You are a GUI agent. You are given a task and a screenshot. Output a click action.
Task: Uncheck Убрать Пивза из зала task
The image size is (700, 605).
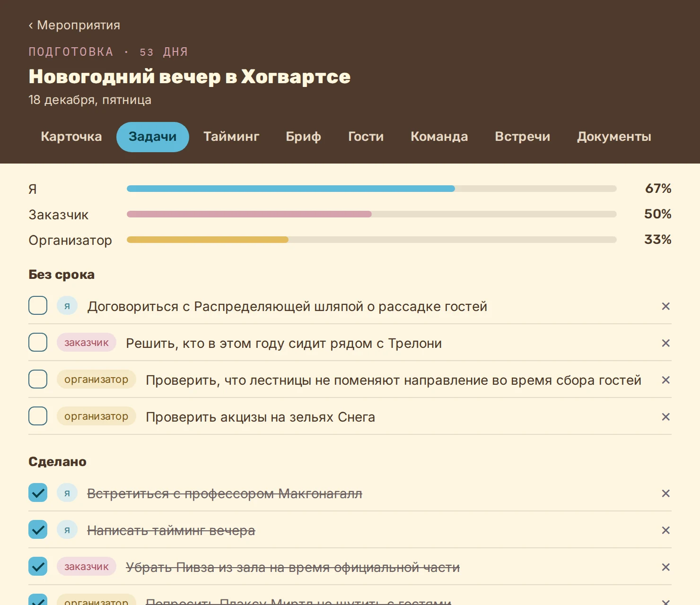coord(38,566)
